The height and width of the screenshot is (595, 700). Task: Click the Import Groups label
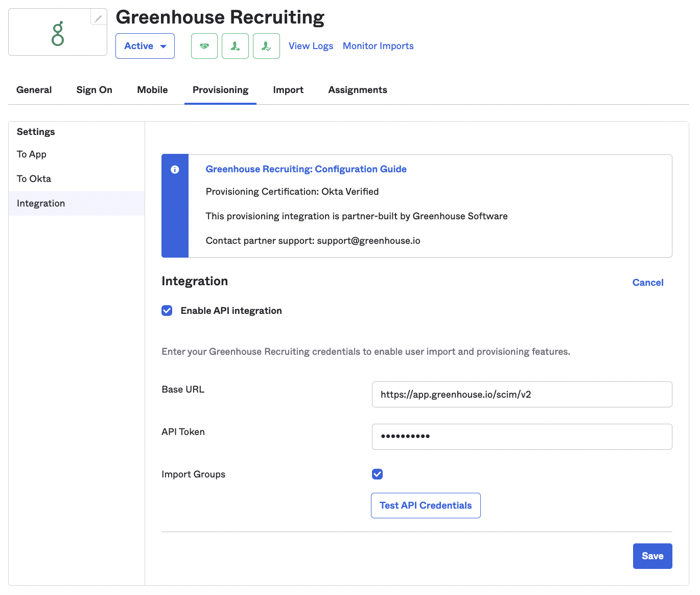point(193,474)
